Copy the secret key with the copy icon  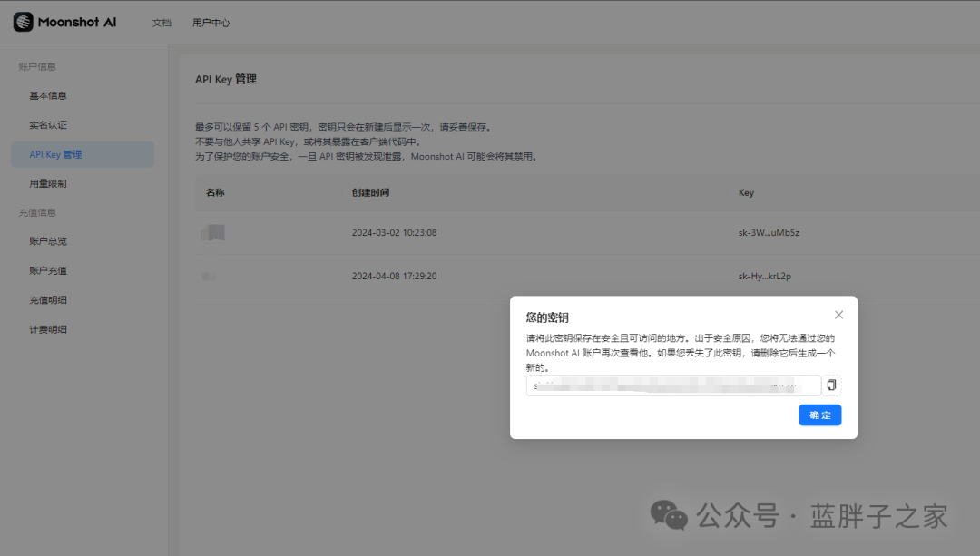[x=831, y=385]
